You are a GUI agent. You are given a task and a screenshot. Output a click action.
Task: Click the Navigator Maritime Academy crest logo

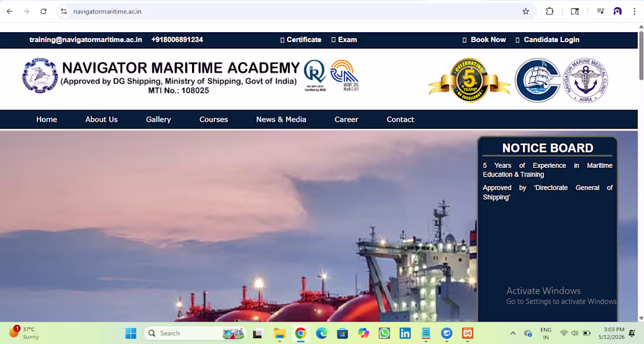pyautogui.click(x=40, y=75)
